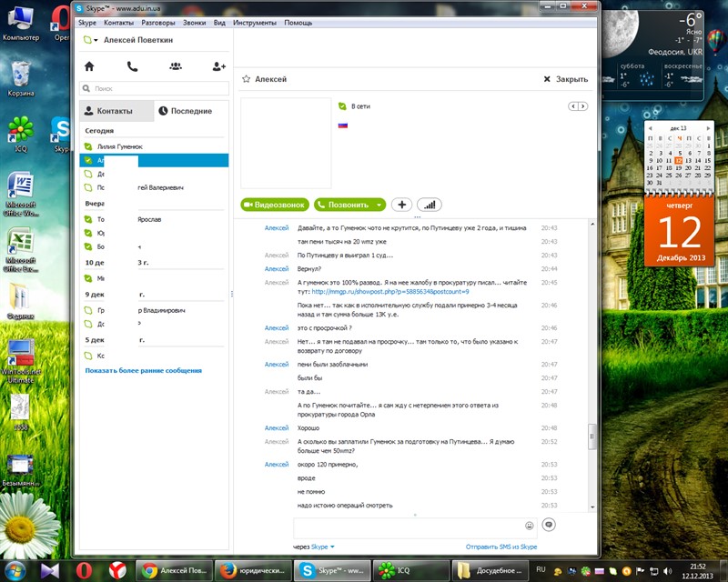This screenshot has width=728, height=582.
Task: Open the WinTools.net Ultimate desktop shortcut
Action: (x=20, y=361)
